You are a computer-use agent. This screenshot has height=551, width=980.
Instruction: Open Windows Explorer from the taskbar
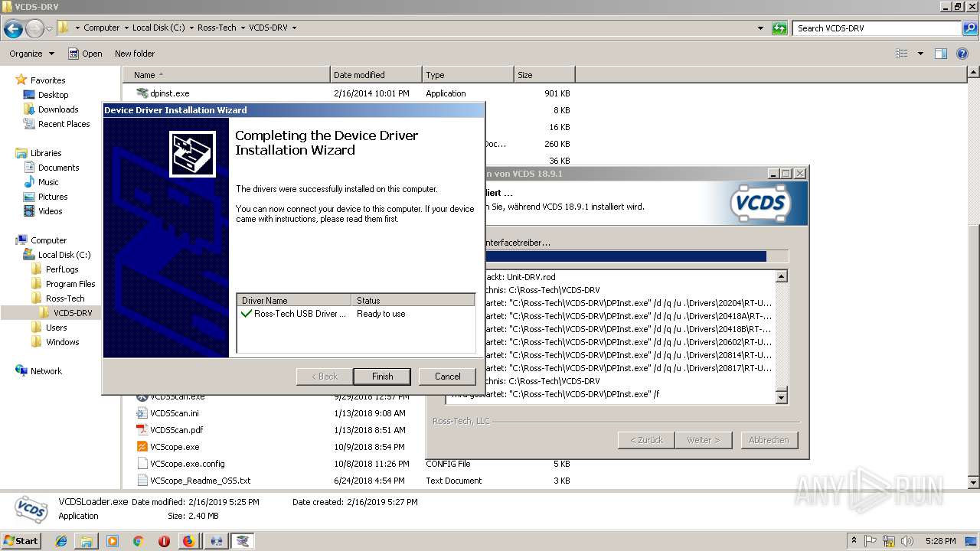coord(87,541)
